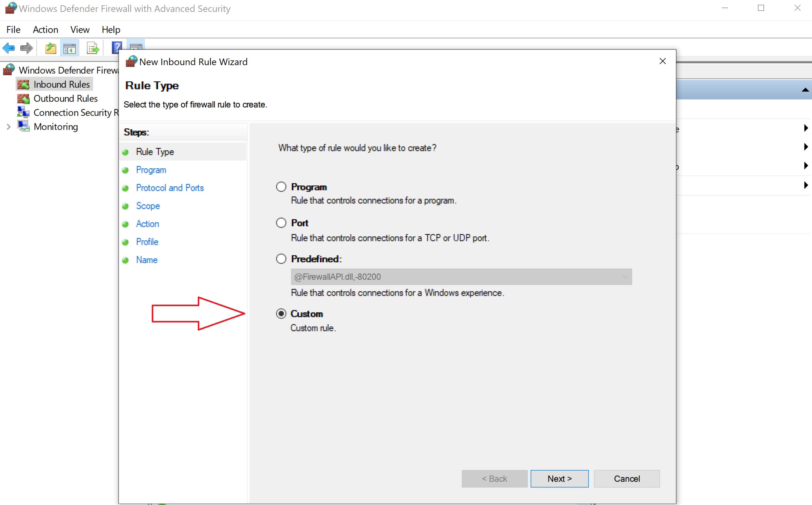
Task: Maximize the main firewall window
Action: point(761,8)
